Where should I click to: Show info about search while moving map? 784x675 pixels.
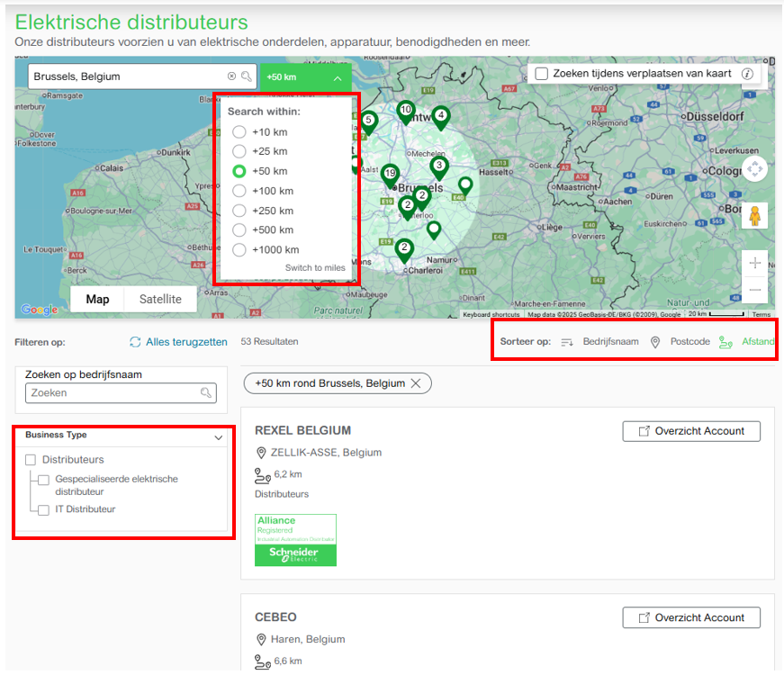pos(747,74)
